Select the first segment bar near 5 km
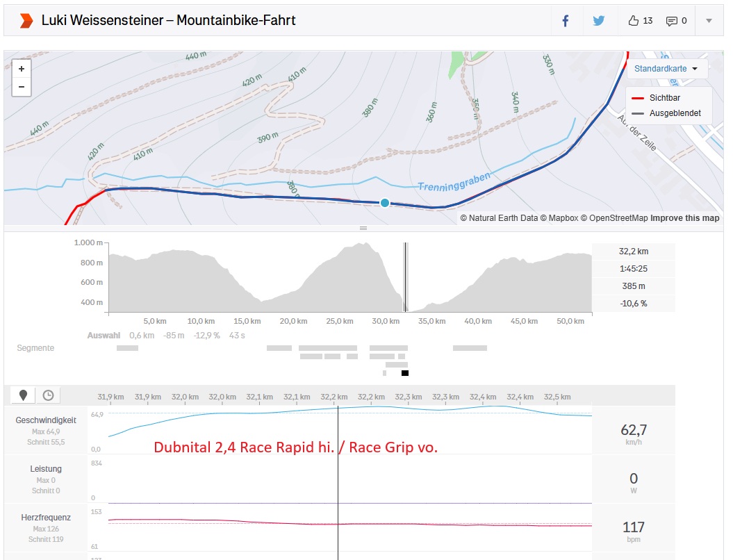 [127, 348]
